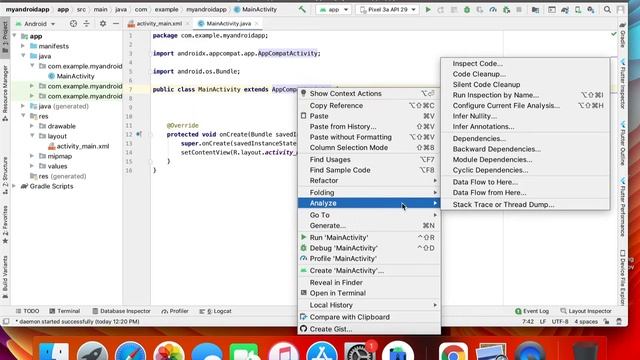Click the Search Everywhere magnifier icon
This screenshot has width=640, height=360.
(x=607, y=9)
